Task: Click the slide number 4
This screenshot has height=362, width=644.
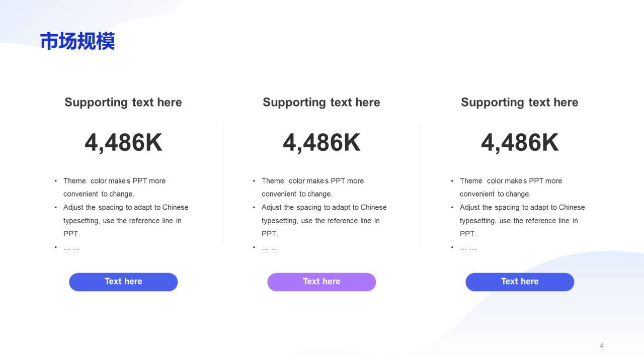Action: coord(601,345)
